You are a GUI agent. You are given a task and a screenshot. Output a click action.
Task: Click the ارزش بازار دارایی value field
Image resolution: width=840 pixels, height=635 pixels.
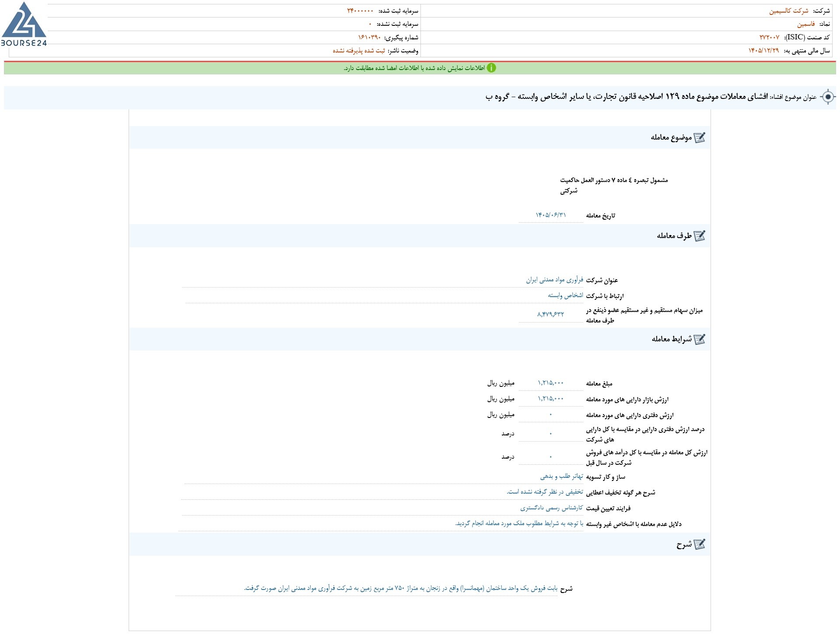pos(551,399)
